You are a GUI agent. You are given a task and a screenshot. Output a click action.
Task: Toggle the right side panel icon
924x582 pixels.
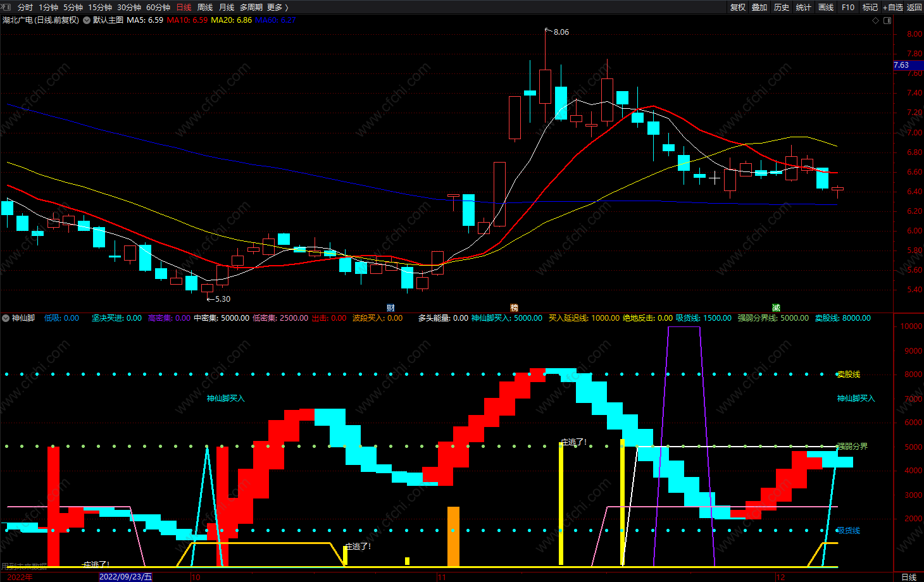887,20
